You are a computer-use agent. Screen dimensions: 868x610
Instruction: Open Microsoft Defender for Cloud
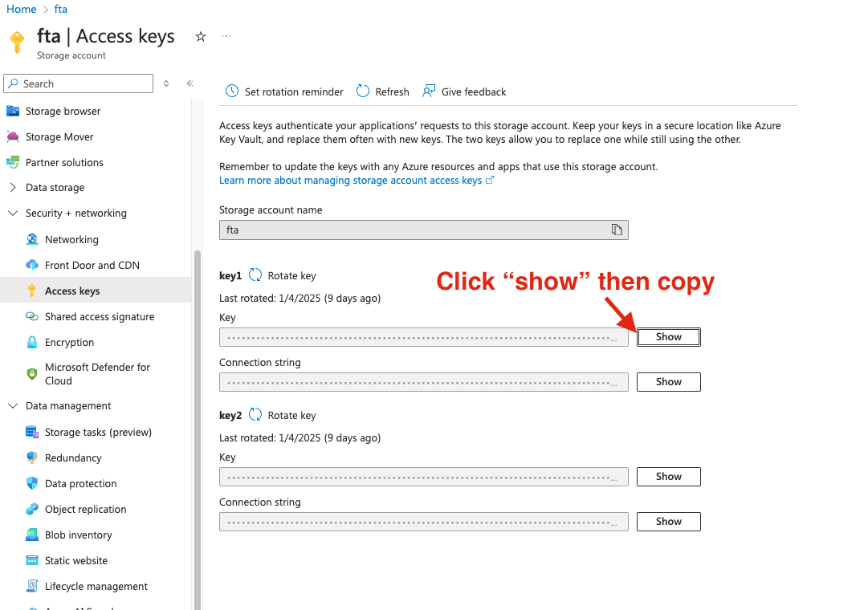pos(96,374)
